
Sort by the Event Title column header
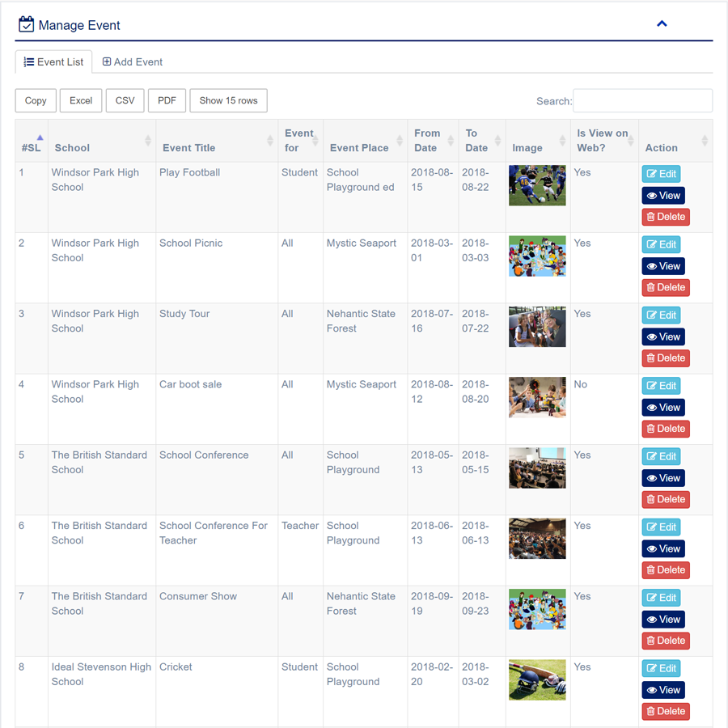[x=217, y=141]
